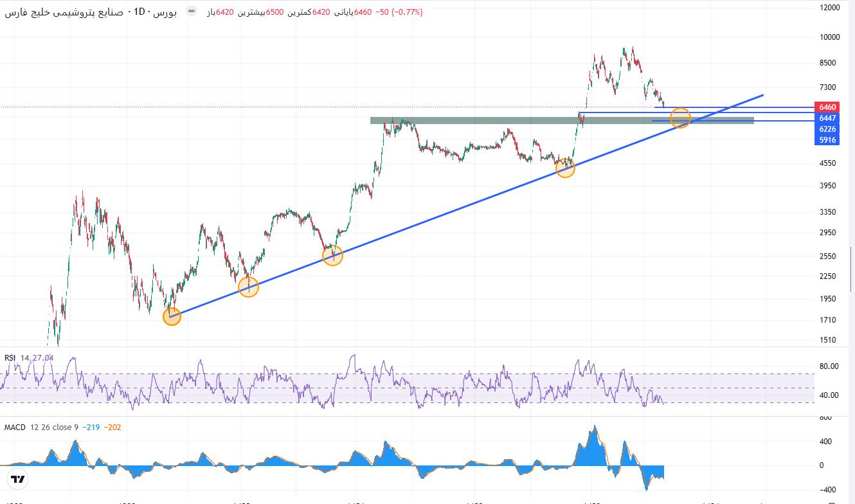855x504 pixels.
Task: Select the lowest orange circle on trendline
Action: pyautogui.click(x=172, y=316)
